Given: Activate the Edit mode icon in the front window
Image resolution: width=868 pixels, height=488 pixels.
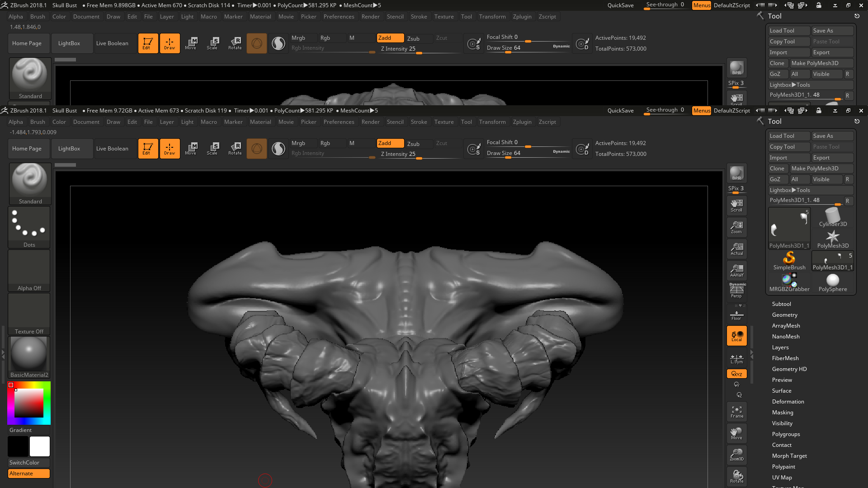Looking at the screenshot, I should [148, 149].
